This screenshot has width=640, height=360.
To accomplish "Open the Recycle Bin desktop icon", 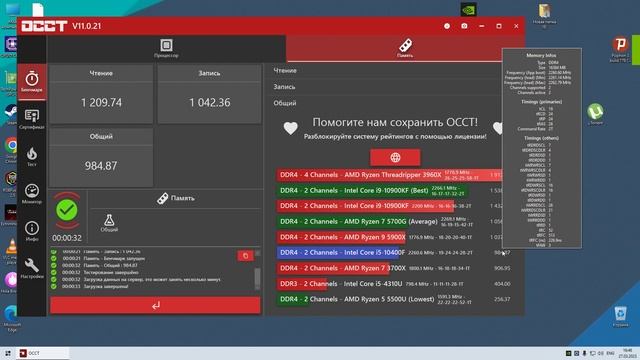I will (620, 317).
